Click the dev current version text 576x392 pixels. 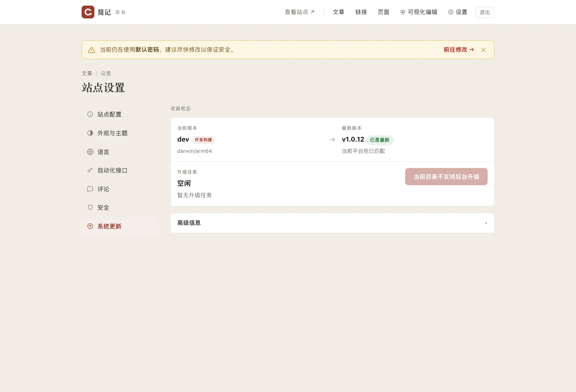pyautogui.click(x=183, y=140)
